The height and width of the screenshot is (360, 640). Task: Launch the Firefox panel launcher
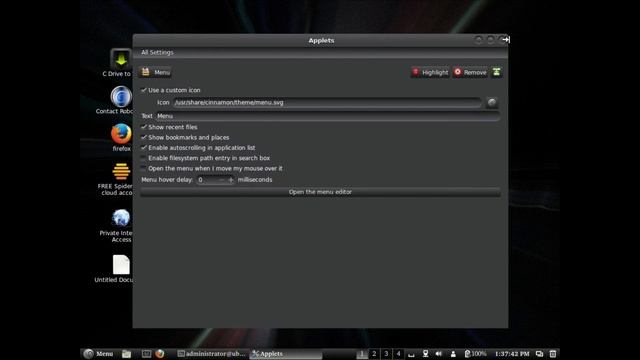click(160, 354)
